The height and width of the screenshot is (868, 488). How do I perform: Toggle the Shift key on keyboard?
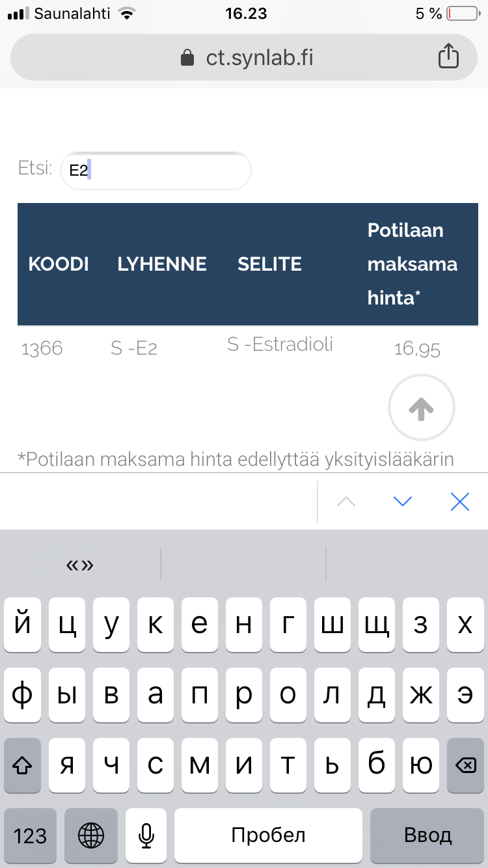(x=23, y=765)
